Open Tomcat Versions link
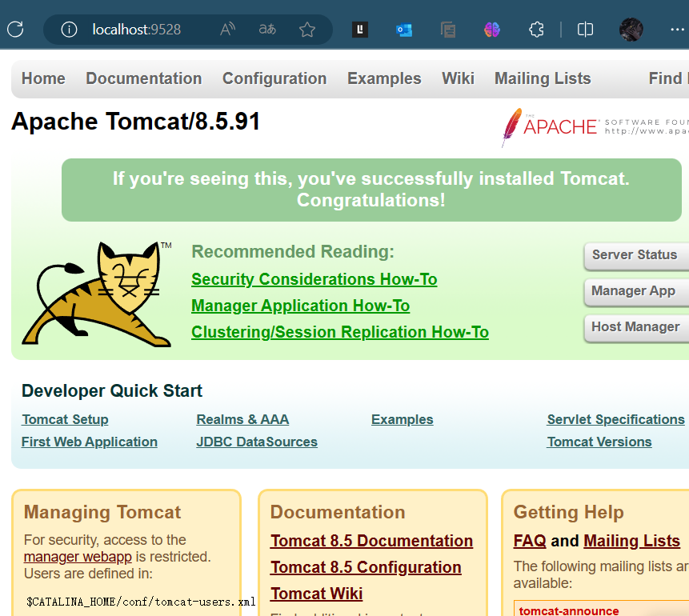Image resolution: width=689 pixels, height=616 pixels. (x=599, y=442)
